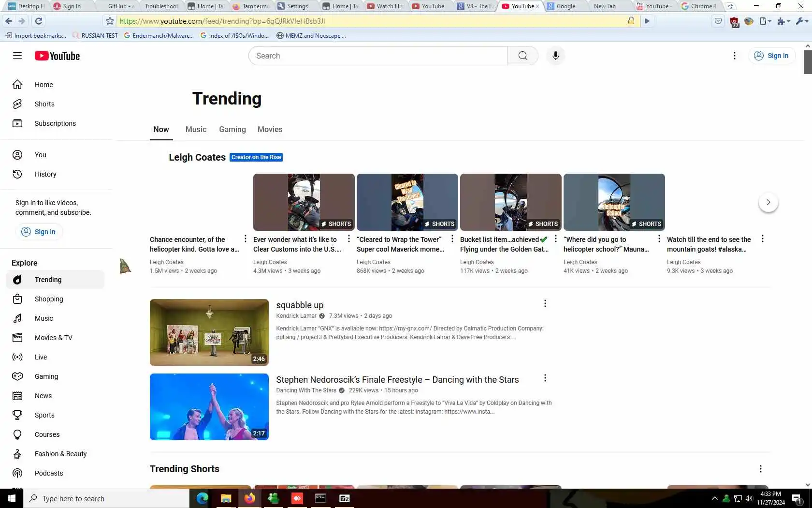Switch to the Google browser tab
Viewport: 812px width, 508px height.
565,6
